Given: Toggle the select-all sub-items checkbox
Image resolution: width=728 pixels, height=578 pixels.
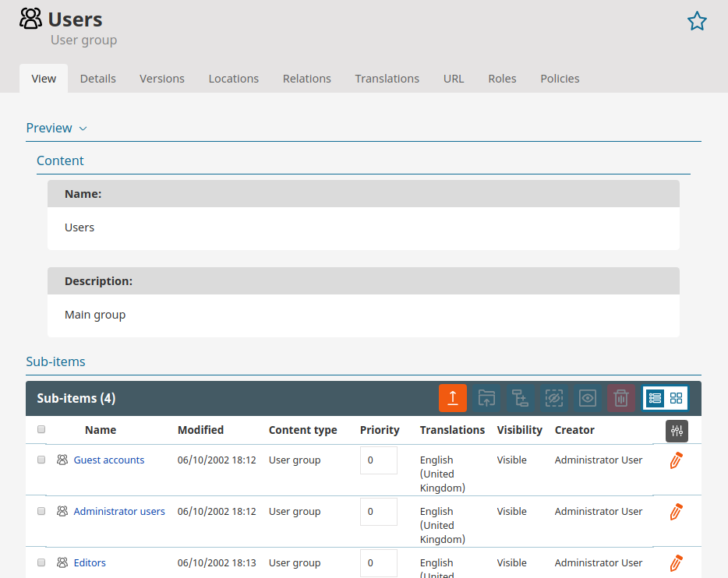Looking at the screenshot, I should (41, 429).
